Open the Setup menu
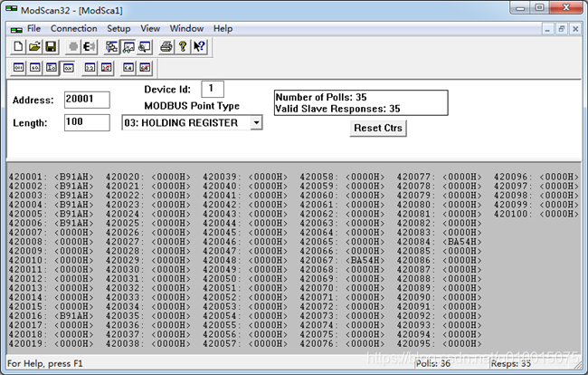 [x=119, y=28]
